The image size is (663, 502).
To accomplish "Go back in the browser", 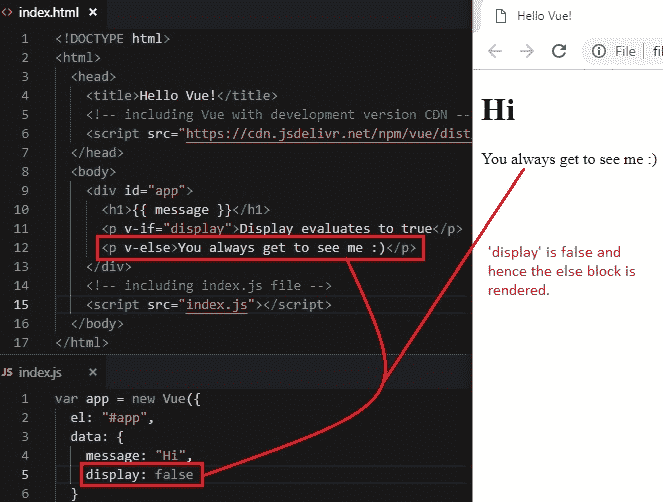I will [x=495, y=51].
